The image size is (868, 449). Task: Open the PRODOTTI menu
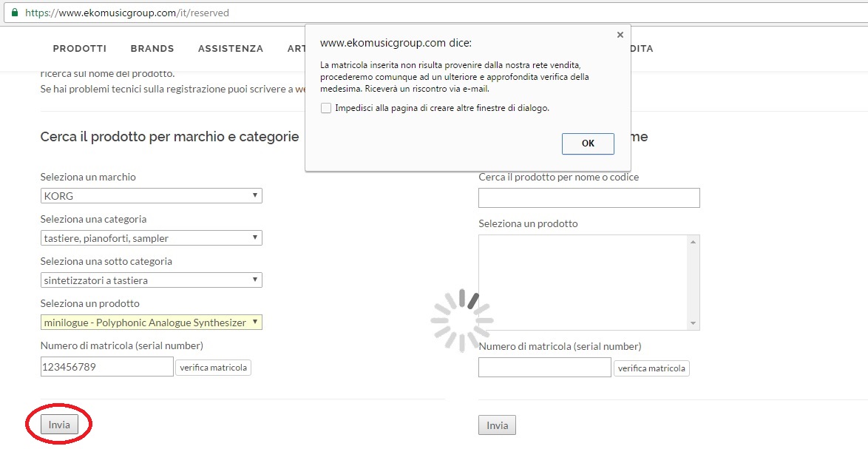[80, 49]
